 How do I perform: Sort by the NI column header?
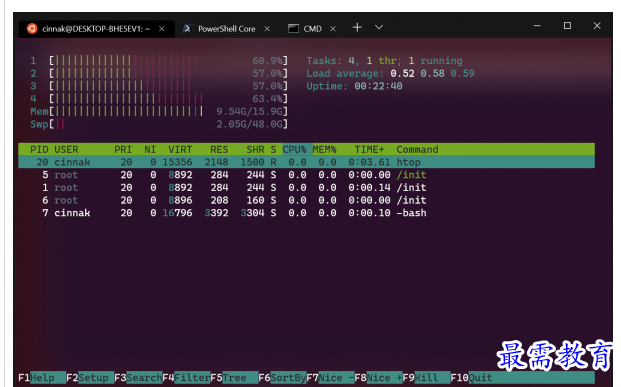(x=150, y=149)
